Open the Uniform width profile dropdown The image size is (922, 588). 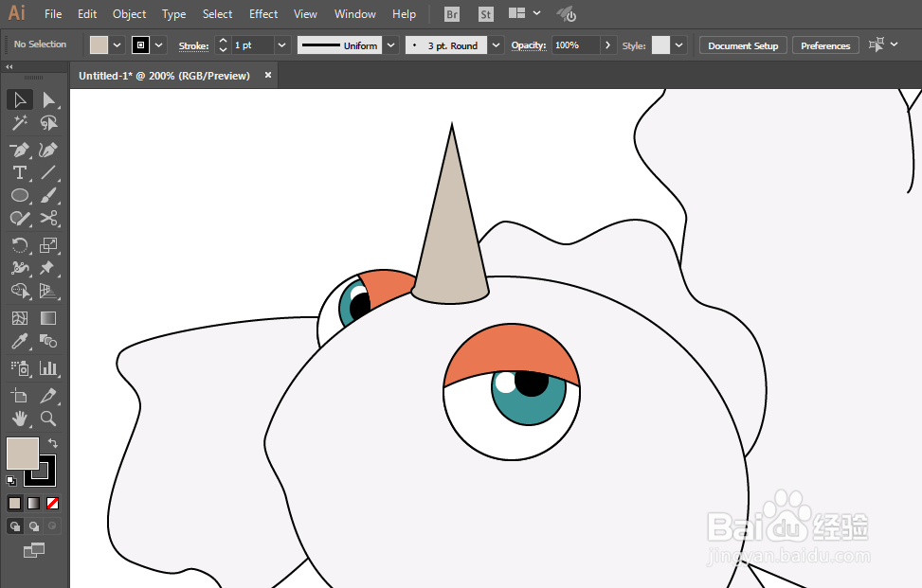tap(391, 45)
